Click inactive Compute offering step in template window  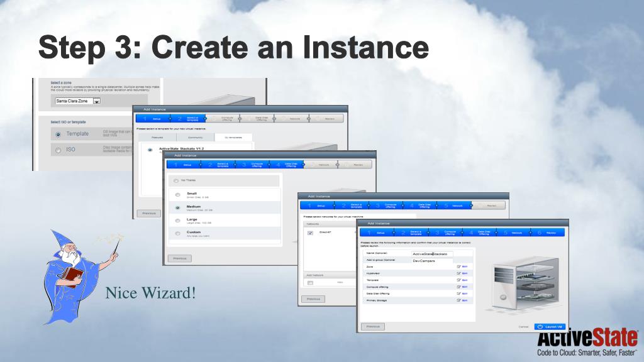(x=223, y=119)
